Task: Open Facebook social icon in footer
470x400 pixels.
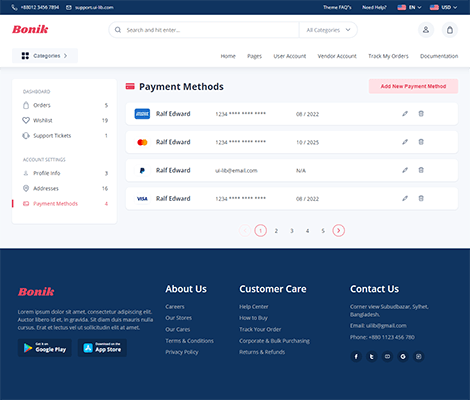Action: pyautogui.click(x=356, y=357)
